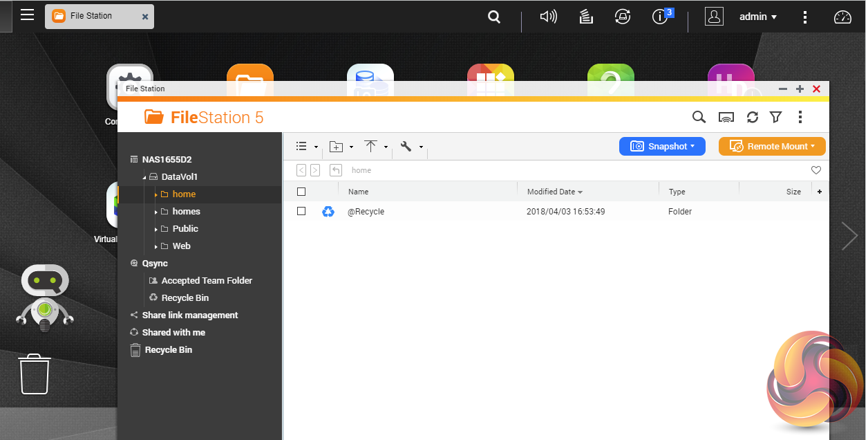Image resolution: width=868 pixels, height=440 pixels.
Task: Tick the @Recycle row checkbox
Action: (301, 211)
